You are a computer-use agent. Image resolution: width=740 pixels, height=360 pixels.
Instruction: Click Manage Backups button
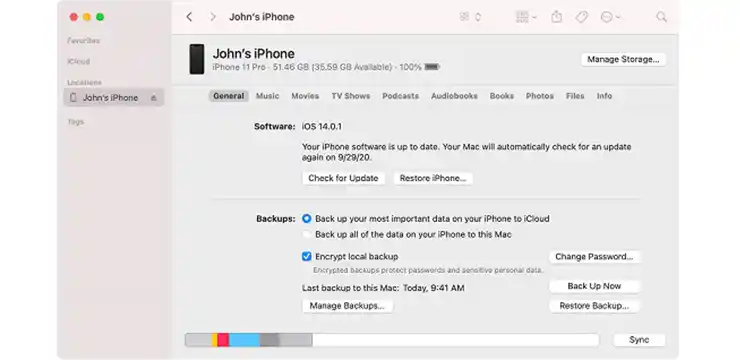click(x=347, y=306)
